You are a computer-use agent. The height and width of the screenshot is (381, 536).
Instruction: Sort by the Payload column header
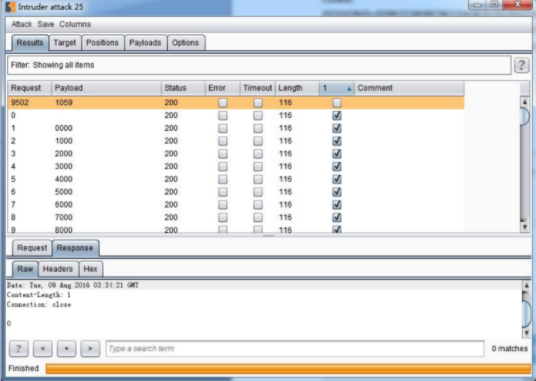click(x=106, y=88)
